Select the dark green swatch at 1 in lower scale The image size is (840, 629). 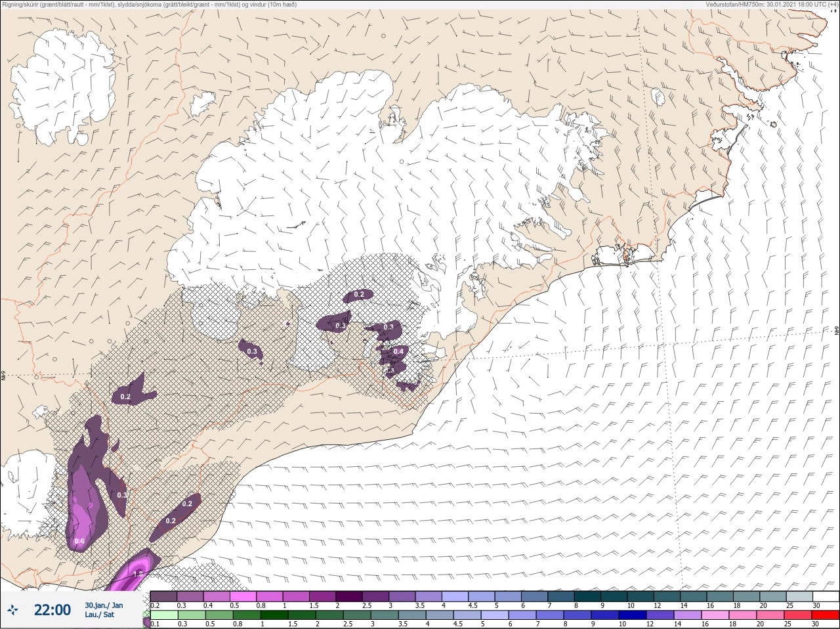coord(274,615)
